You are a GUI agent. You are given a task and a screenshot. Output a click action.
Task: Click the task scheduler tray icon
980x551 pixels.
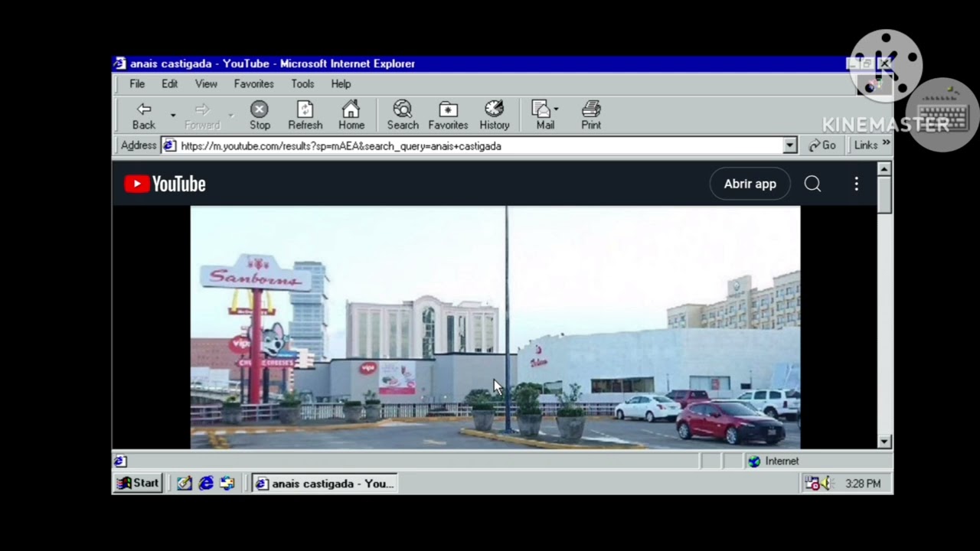click(x=812, y=484)
